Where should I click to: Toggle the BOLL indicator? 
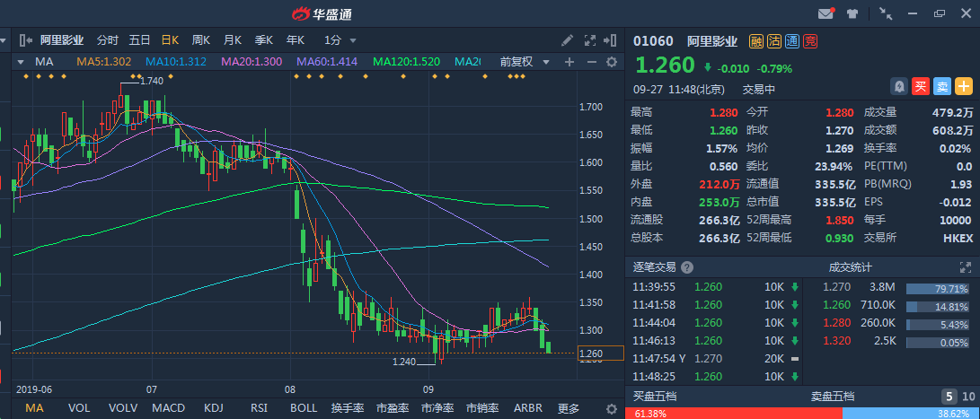pyautogui.click(x=304, y=408)
